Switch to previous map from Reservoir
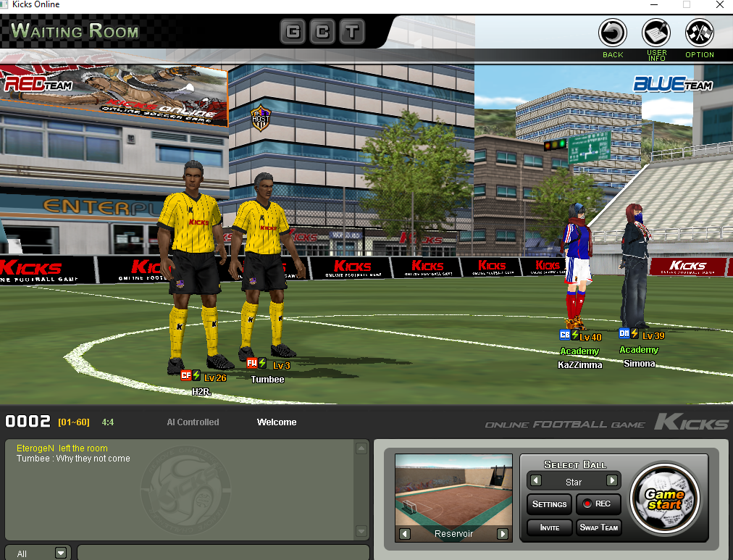Screen dimensions: 733x560 click(405, 533)
